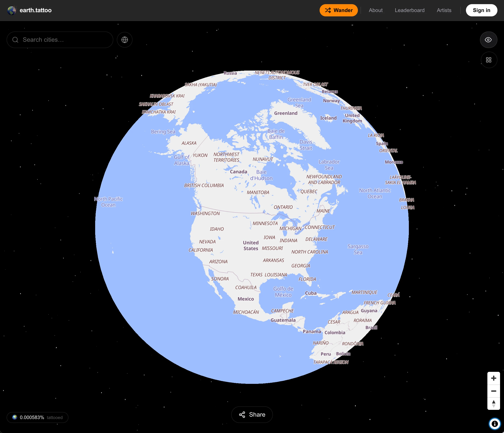Start a random Wander trip
Viewport: 504px width, 433px height.
click(338, 10)
